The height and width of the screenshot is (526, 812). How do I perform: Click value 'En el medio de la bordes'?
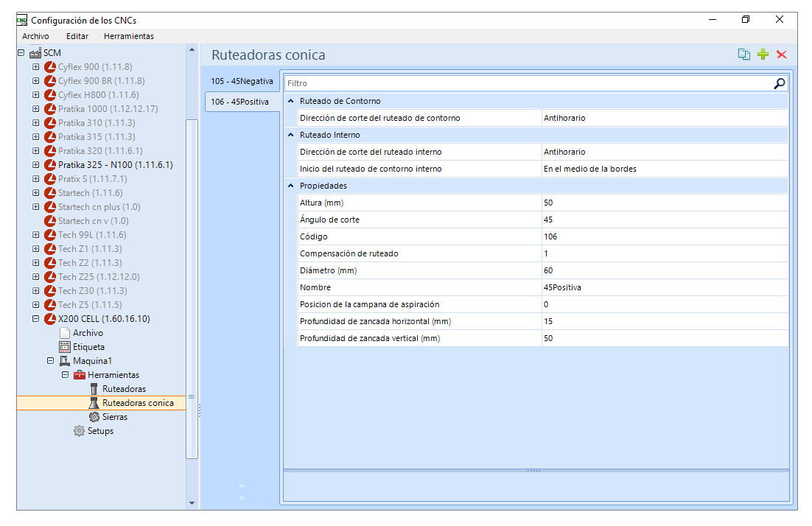tap(665, 169)
